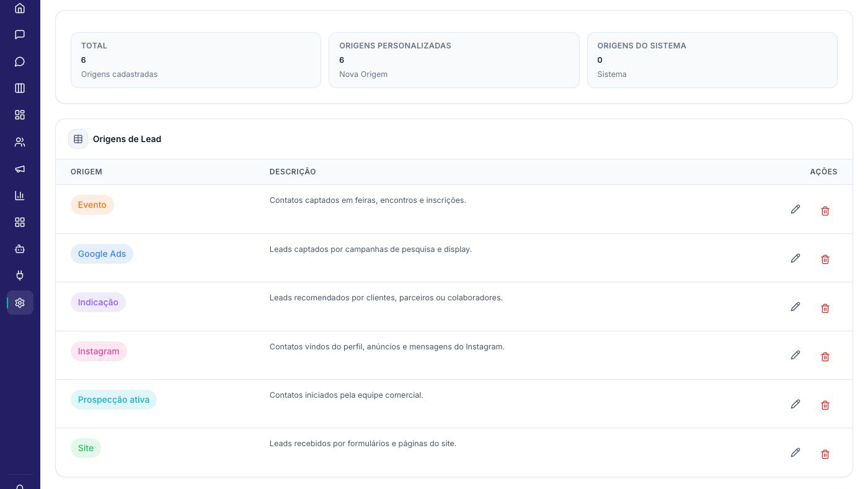Delete the Site origin
Image resolution: width=868 pixels, height=489 pixels.
pyautogui.click(x=825, y=454)
